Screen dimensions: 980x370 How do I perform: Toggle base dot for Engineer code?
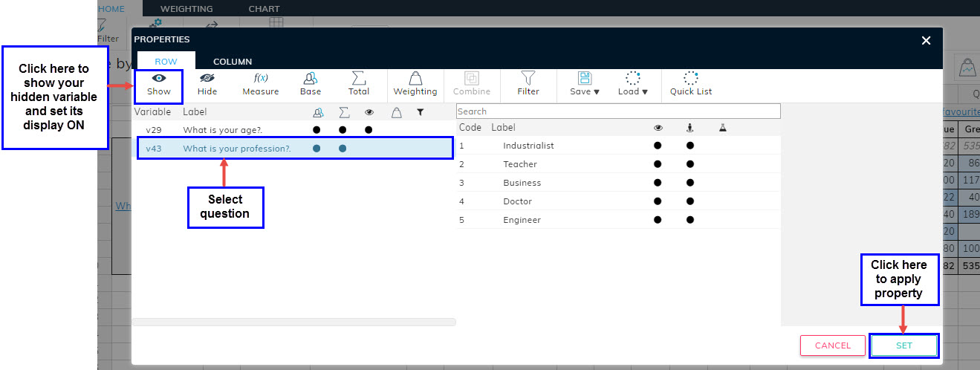690,220
